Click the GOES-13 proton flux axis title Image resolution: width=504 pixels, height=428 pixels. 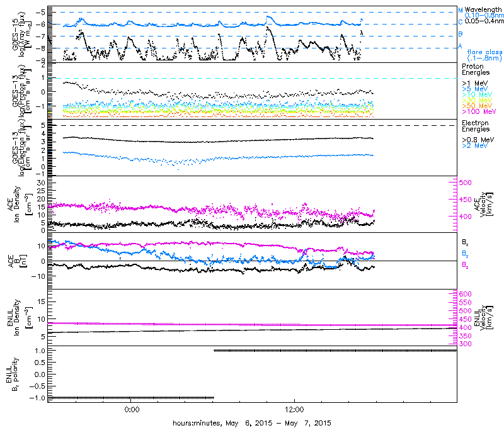[21, 91]
